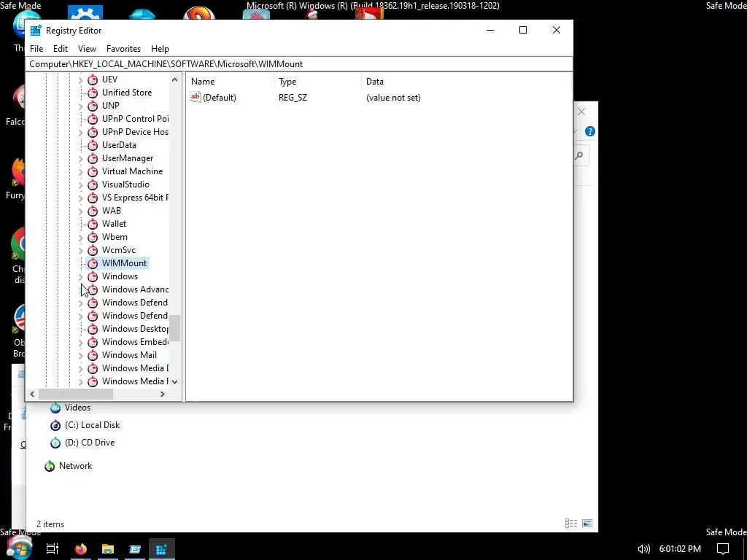This screenshot has height=560, width=747.
Task: Click the taskbar clock 6:01:02 PM
Action: 680,549
